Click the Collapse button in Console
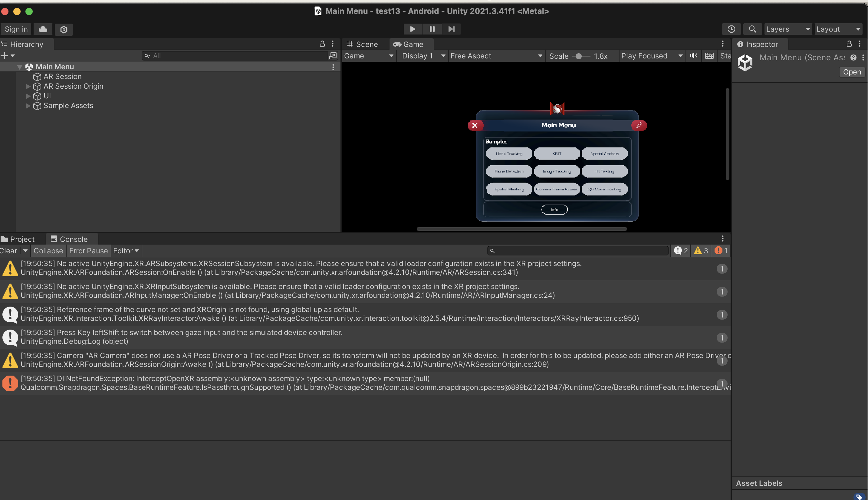868x500 pixels. pos(48,251)
